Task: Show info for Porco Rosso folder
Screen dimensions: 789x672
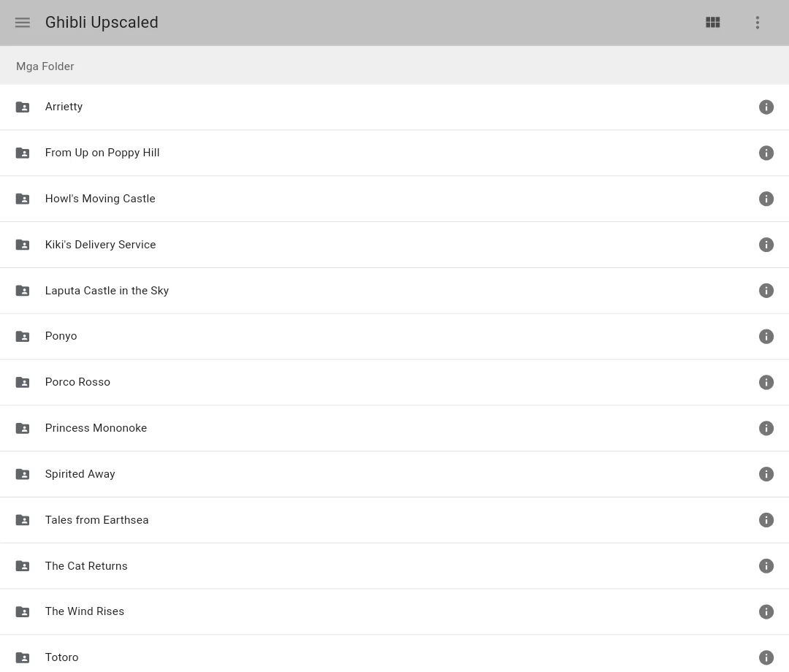Action: point(766,382)
